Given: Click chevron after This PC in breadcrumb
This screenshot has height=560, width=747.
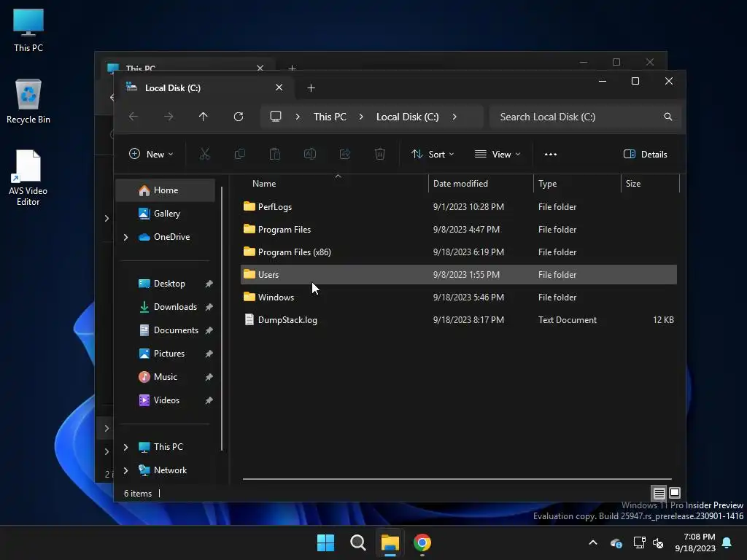Looking at the screenshot, I should 361,117.
